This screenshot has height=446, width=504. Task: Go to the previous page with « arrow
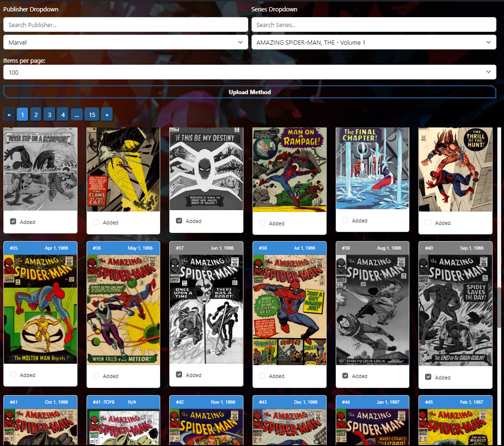tap(9, 115)
